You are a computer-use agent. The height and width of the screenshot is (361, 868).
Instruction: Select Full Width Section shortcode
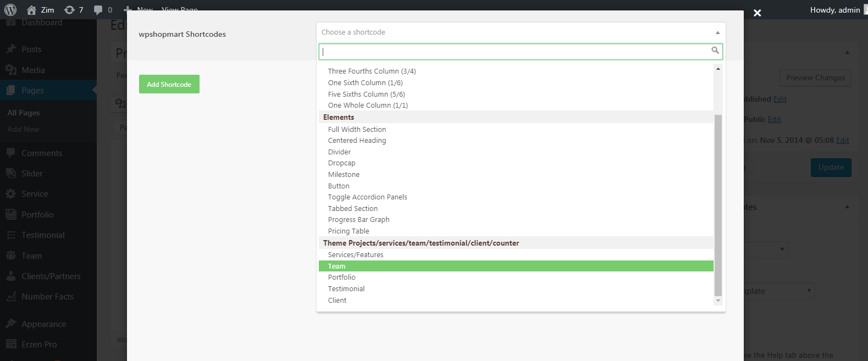pos(516,129)
